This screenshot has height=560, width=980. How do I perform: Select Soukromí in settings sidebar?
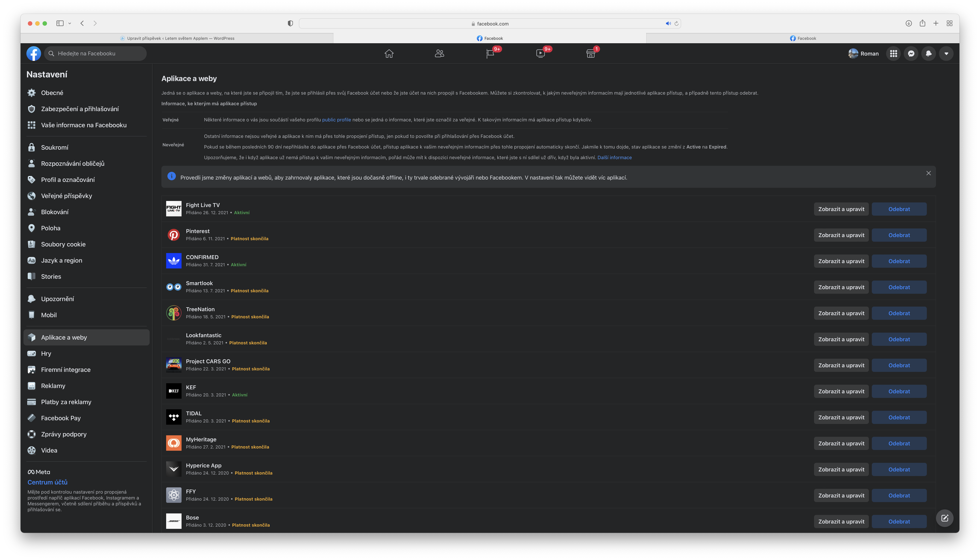click(55, 147)
